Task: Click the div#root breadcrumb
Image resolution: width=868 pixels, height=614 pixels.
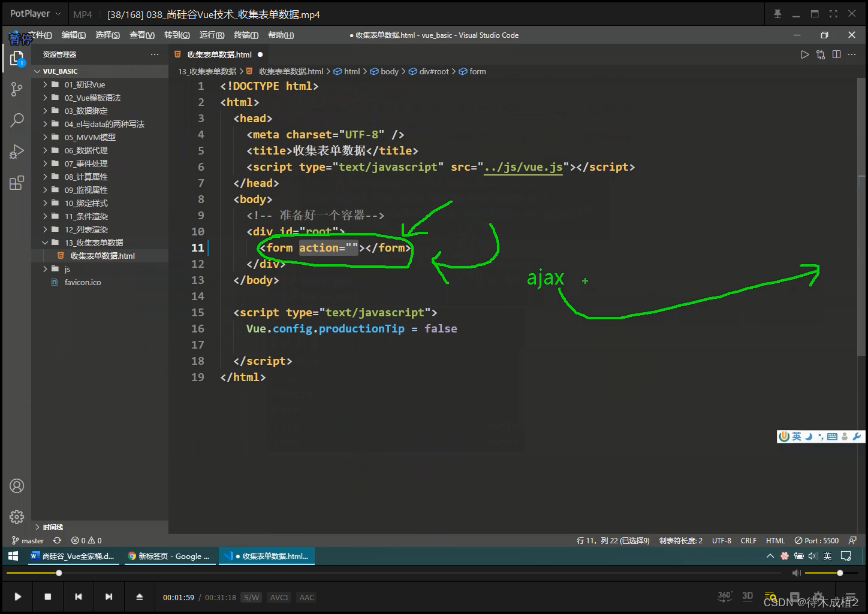Action: (x=429, y=71)
